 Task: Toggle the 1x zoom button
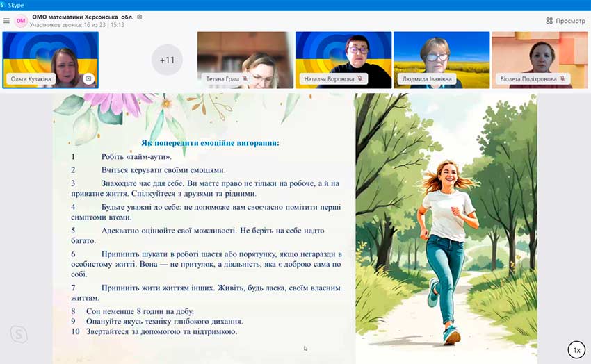tap(576, 350)
